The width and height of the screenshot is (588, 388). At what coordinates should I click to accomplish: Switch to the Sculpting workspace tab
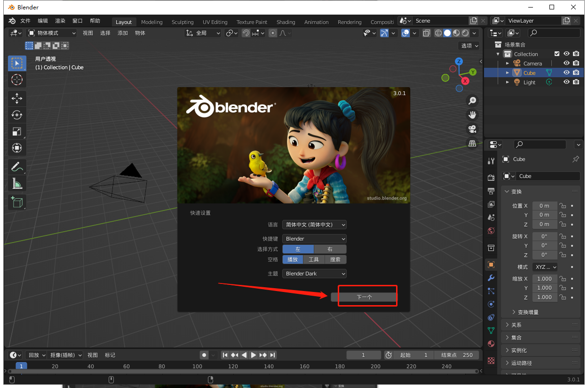pos(183,22)
